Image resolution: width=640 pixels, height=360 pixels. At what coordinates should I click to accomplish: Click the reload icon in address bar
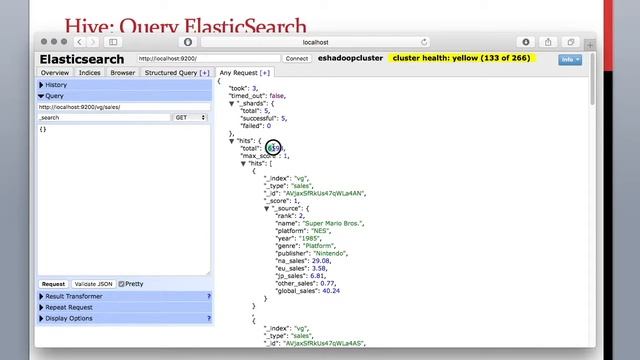(424, 42)
